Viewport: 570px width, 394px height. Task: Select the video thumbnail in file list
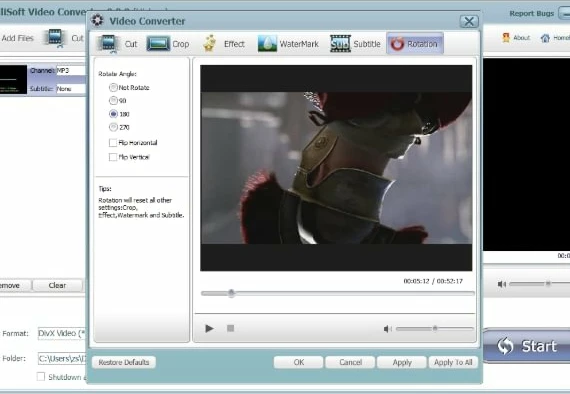(x=13, y=80)
